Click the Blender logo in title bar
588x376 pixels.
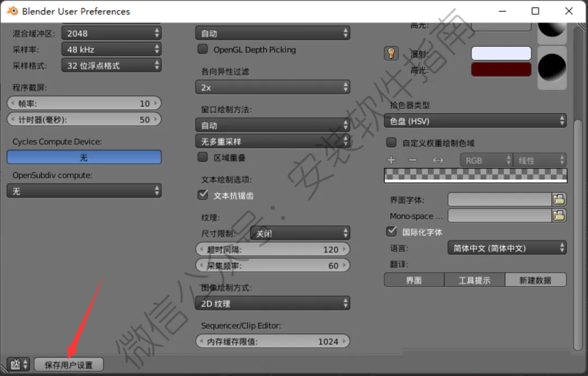(x=13, y=11)
